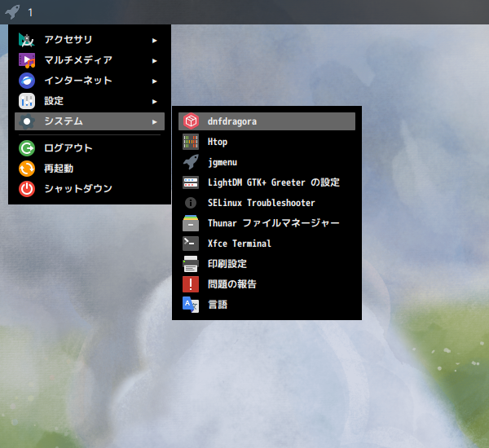This screenshot has height=448, width=489.
Task: Expand the アクセサリ submenu arrow
Action: (154, 41)
